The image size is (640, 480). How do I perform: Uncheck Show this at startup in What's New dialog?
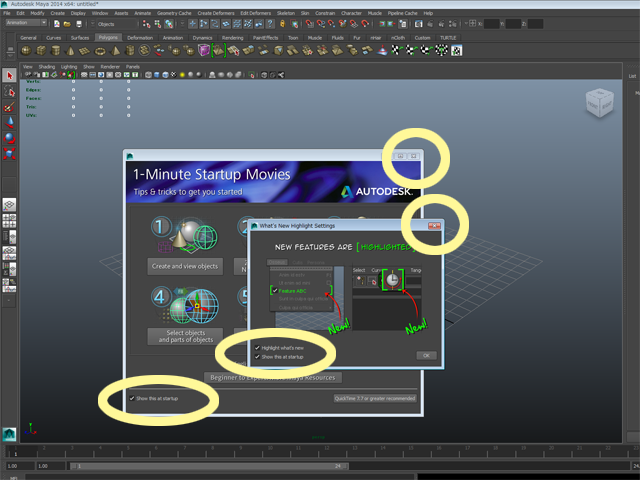(257, 357)
